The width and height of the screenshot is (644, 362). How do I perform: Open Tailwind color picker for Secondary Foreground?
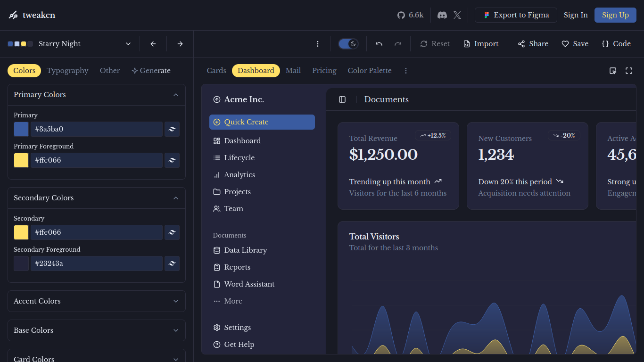tap(172, 263)
